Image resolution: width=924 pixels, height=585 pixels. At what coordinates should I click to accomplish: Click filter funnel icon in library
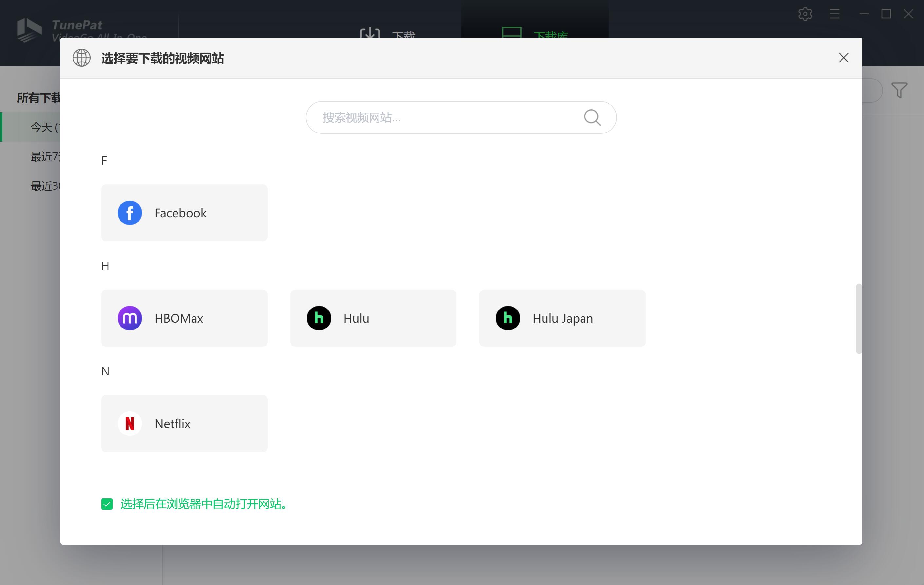click(899, 91)
